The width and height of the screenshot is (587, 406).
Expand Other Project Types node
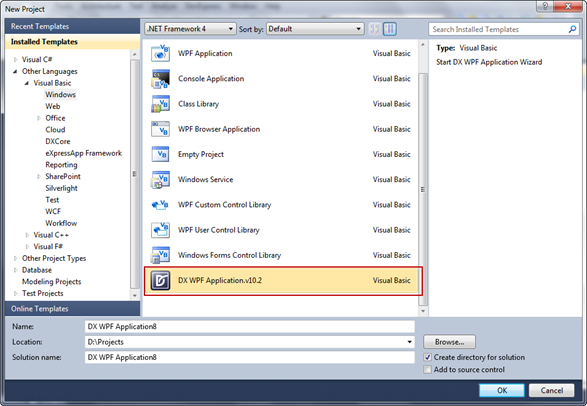tap(15, 258)
